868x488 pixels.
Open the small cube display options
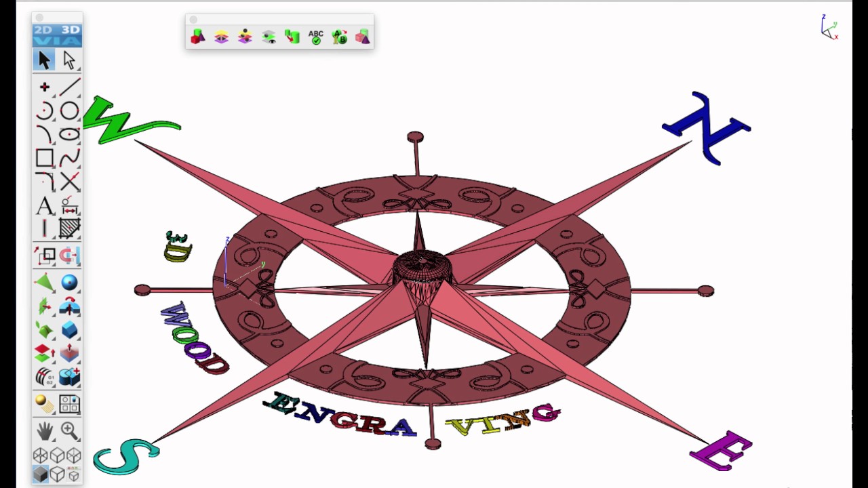(74, 474)
